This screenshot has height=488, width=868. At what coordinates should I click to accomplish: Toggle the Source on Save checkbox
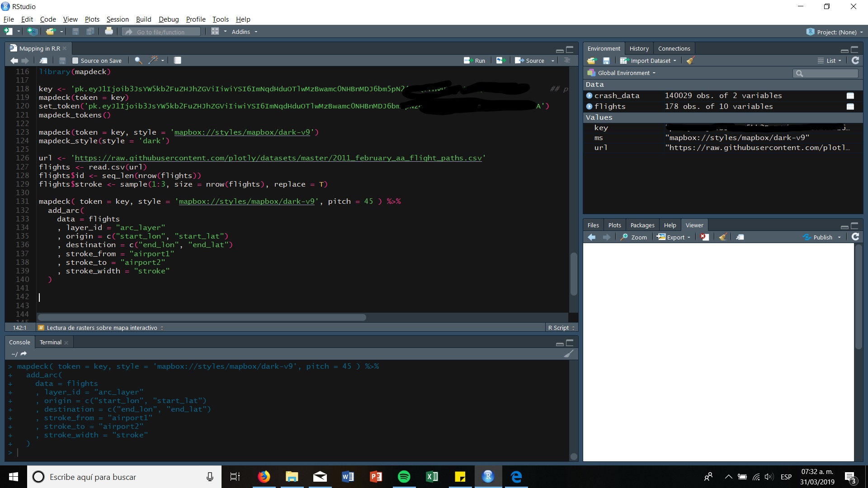pos(75,61)
